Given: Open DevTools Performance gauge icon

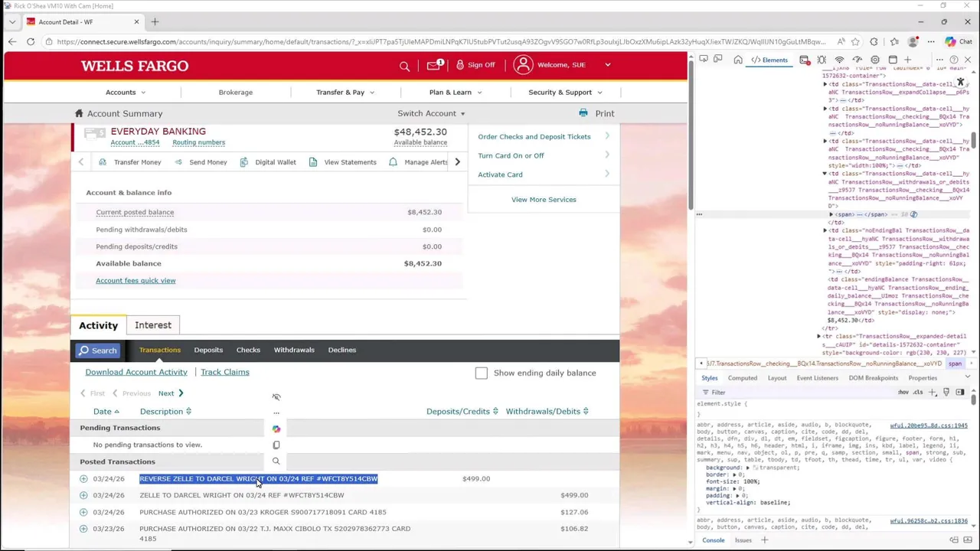Looking at the screenshot, I should (857, 60).
